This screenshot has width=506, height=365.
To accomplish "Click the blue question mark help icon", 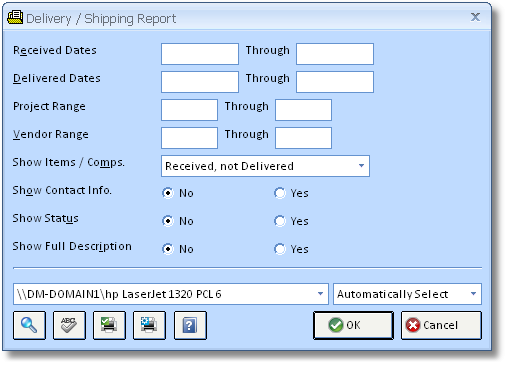I will coord(190,325).
